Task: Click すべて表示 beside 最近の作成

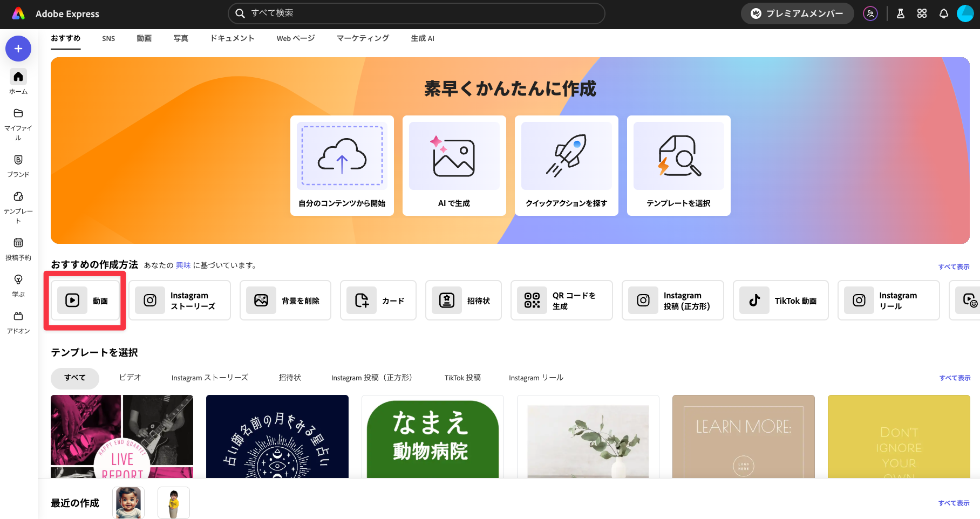Action: [x=954, y=503]
